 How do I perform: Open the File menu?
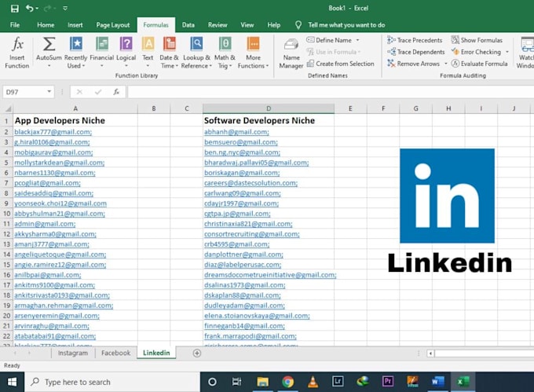(15, 25)
